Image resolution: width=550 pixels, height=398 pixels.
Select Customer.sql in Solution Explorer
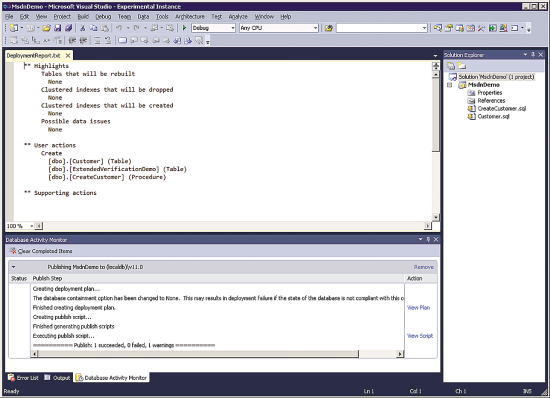(493, 117)
